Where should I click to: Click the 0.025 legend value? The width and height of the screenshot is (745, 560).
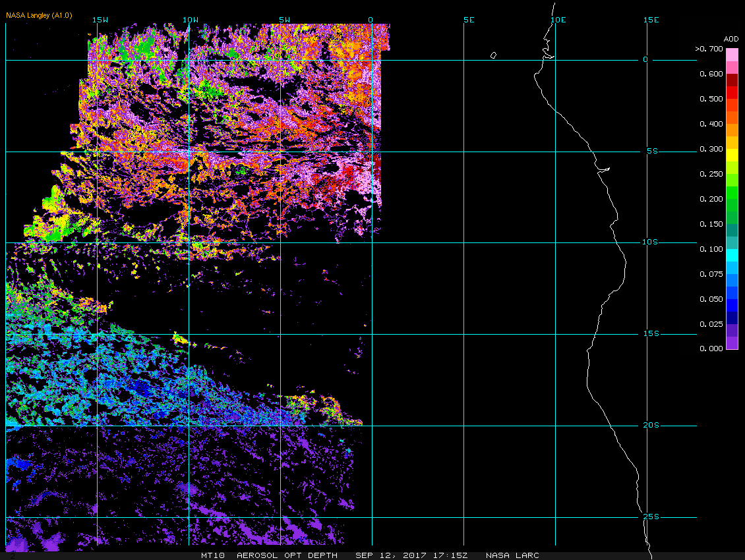(x=711, y=324)
